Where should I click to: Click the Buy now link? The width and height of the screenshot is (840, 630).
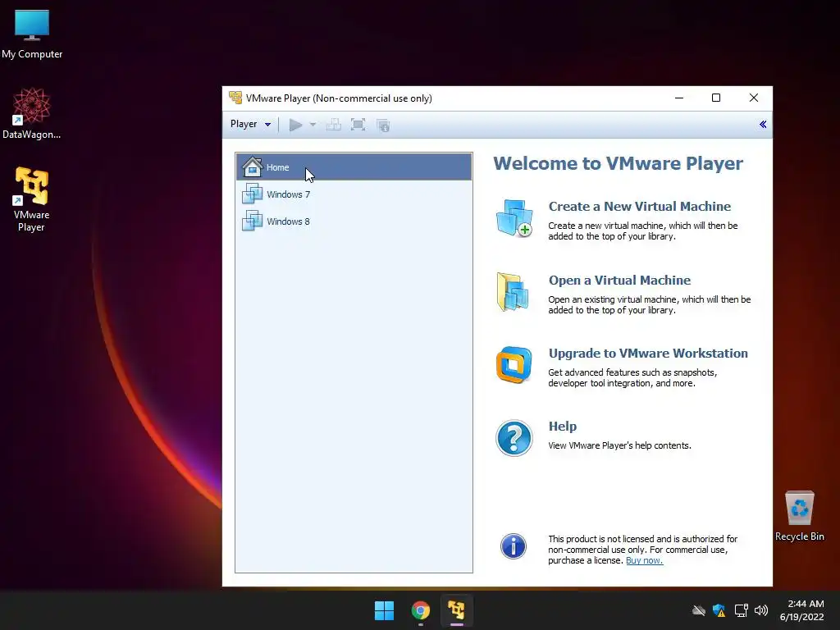click(645, 560)
